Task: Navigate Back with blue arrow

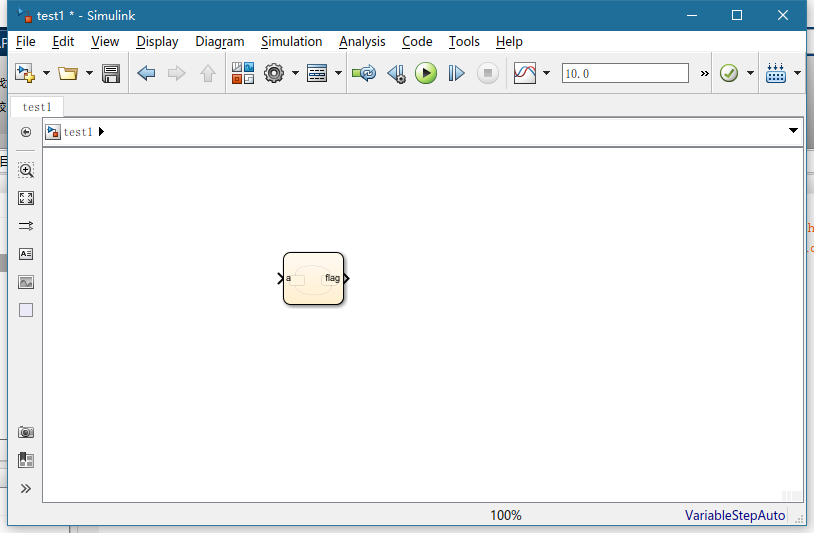Action: coord(146,73)
